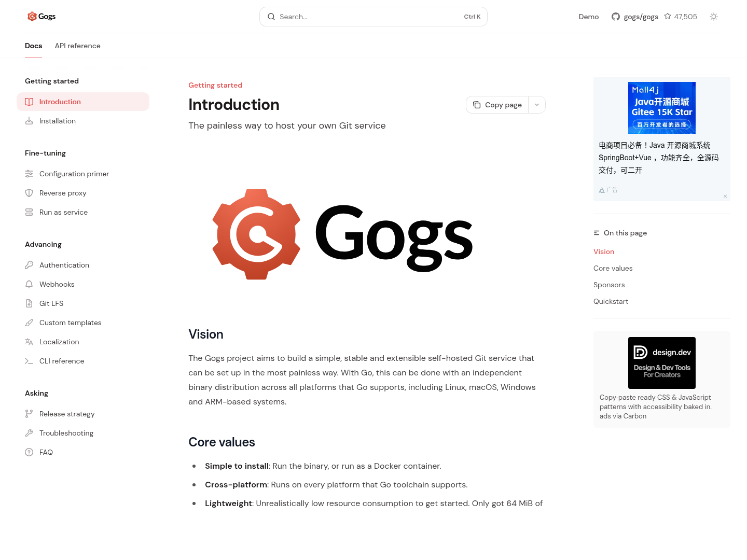This screenshot has width=747, height=560.
Task: Click the wrench icon beside Troubleshooting
Action: (29, 433)
